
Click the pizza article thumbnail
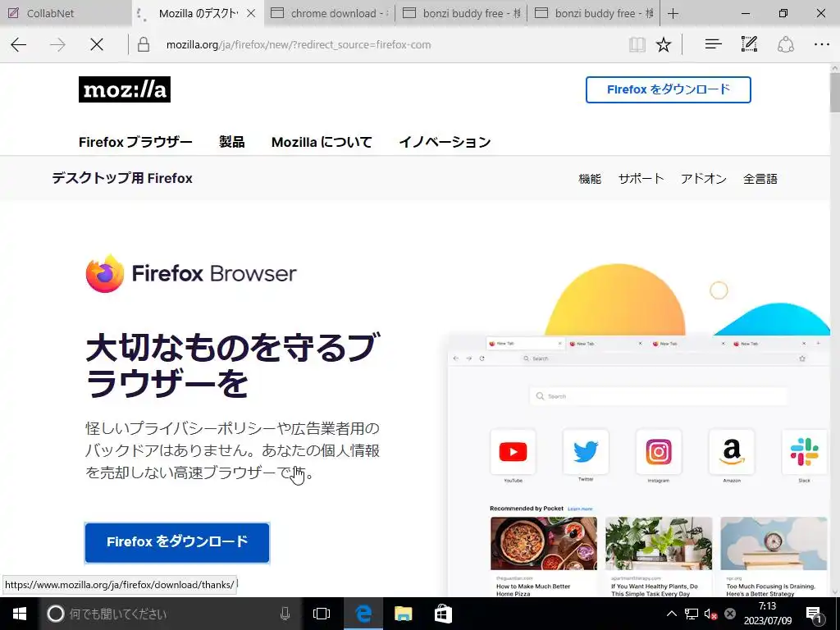(x=543, y=543)
